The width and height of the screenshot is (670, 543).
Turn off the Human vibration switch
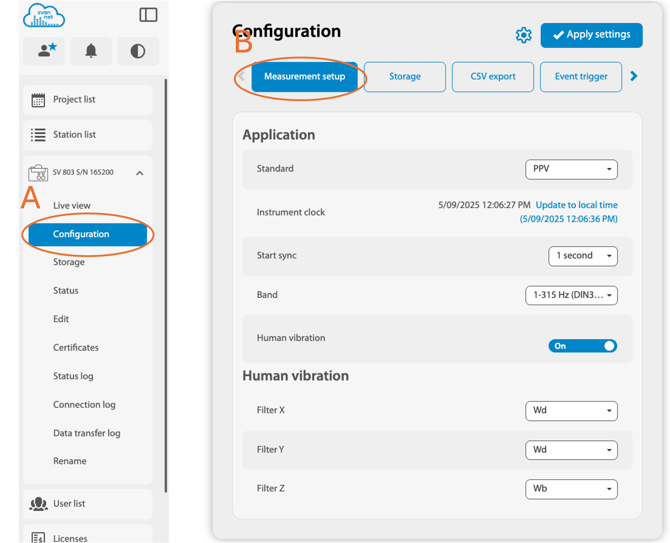[582, 346]
